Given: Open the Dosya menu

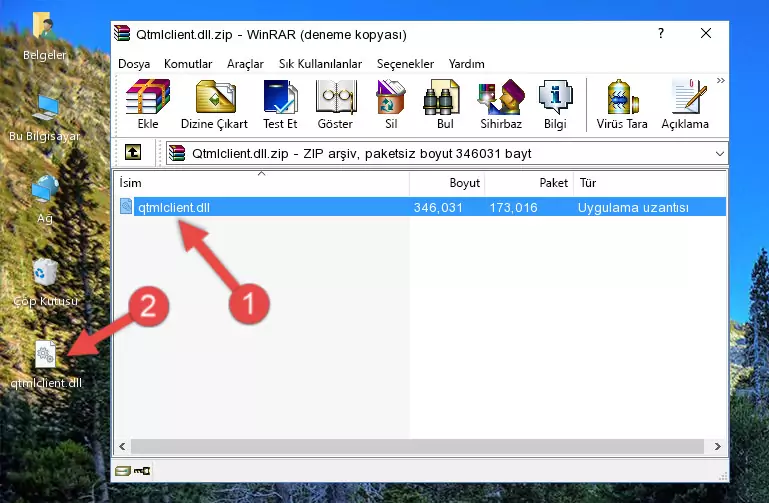Looking at the screenshot, I should (134, 64).
